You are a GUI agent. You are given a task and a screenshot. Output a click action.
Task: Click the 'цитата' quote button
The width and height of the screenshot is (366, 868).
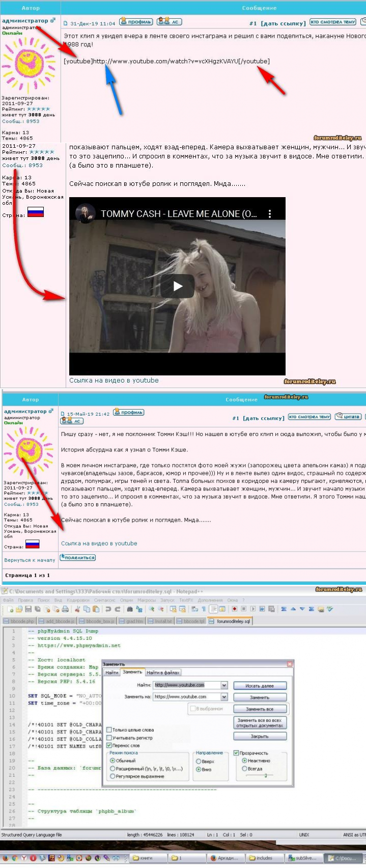[348, 416]
